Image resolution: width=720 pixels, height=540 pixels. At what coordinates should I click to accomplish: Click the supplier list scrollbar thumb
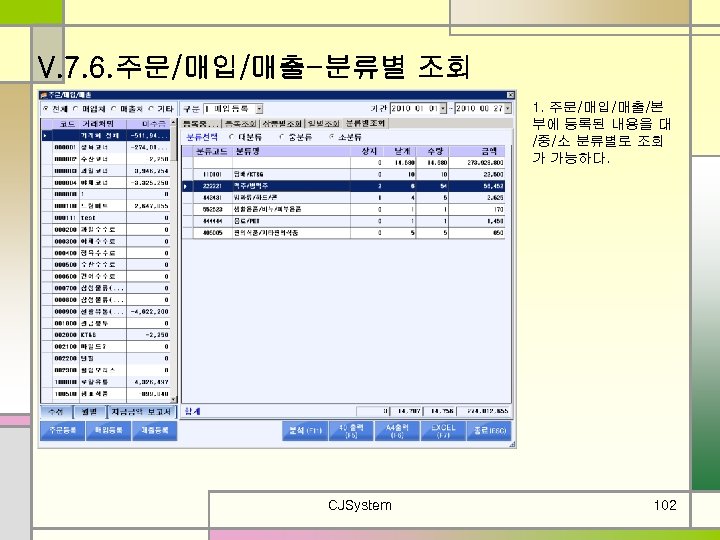pos(174,143)
